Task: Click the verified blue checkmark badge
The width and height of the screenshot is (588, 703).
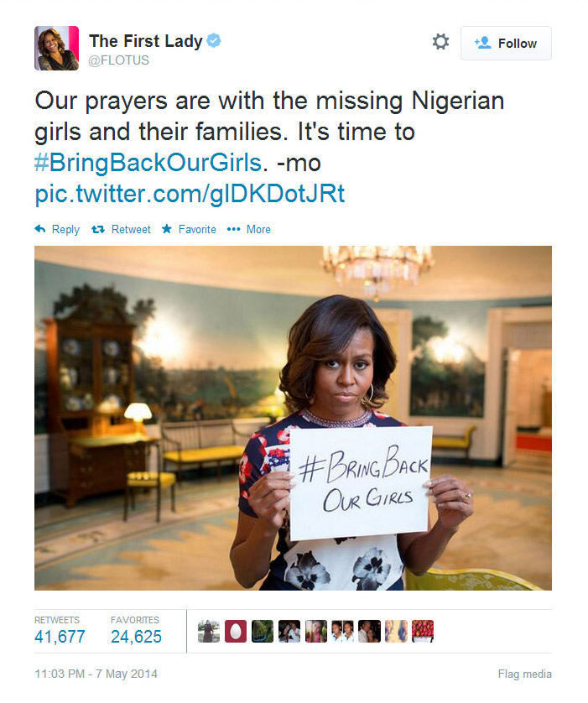Action: [x=214, y=40]
